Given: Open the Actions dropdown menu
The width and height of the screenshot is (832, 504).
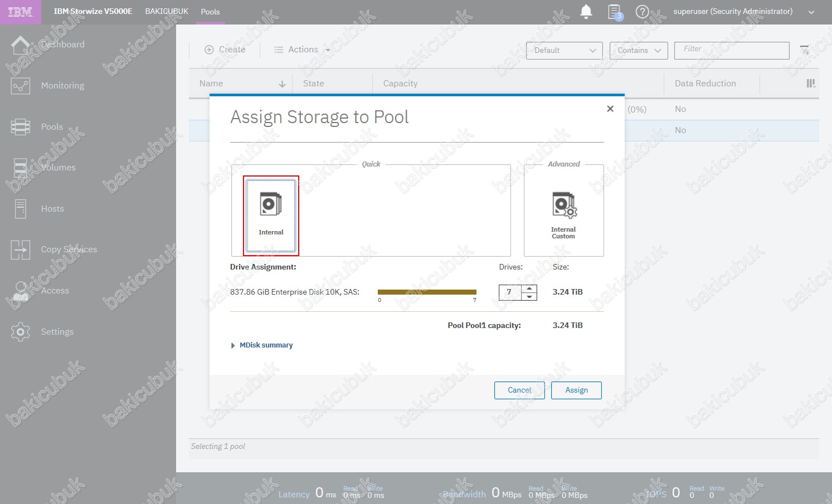Looking at the screenshot, I should click(302, 50).
